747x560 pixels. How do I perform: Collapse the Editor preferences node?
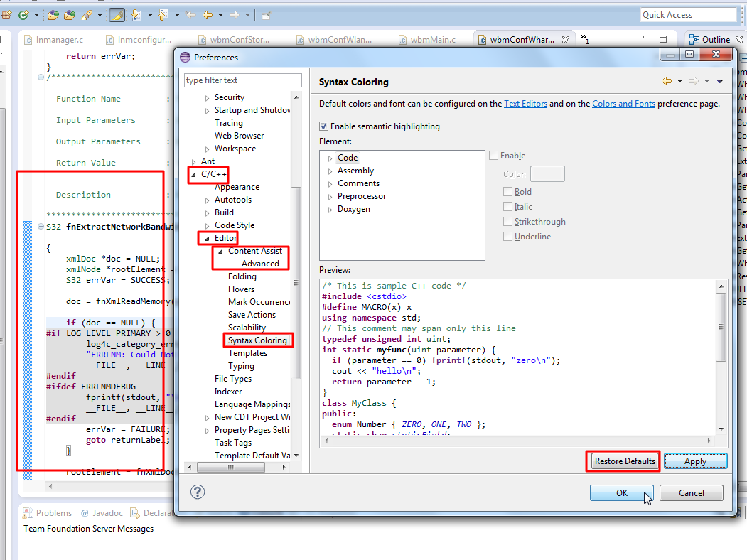coord(207,239)
